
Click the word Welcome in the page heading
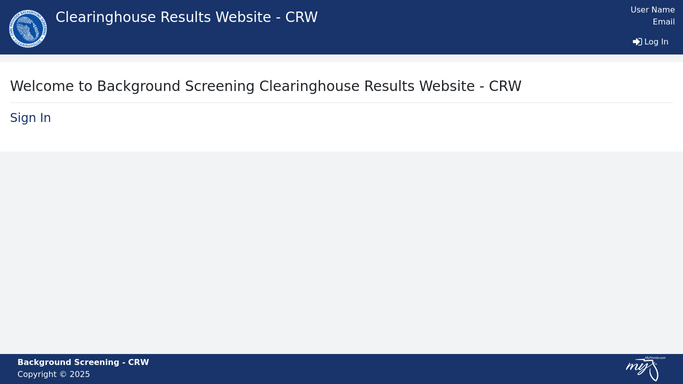pos(42,86)
